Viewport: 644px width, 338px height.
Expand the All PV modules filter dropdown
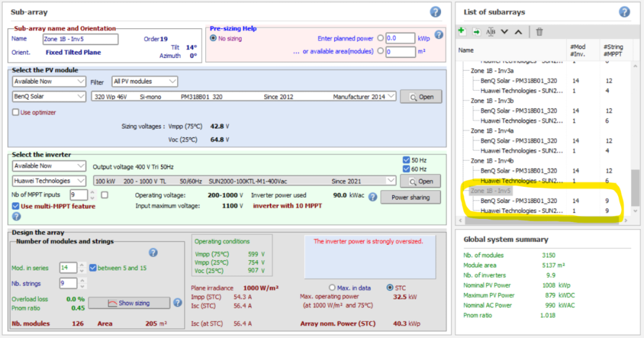click(144, 82)
